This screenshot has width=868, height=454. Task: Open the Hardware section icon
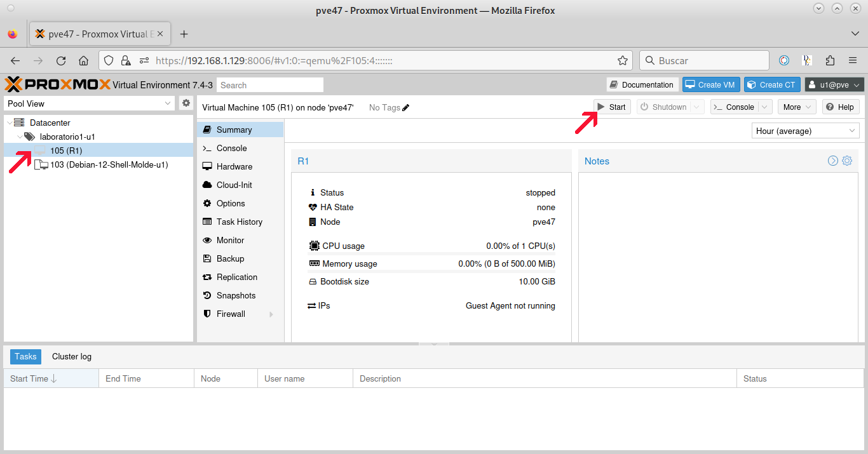[207, 166]
